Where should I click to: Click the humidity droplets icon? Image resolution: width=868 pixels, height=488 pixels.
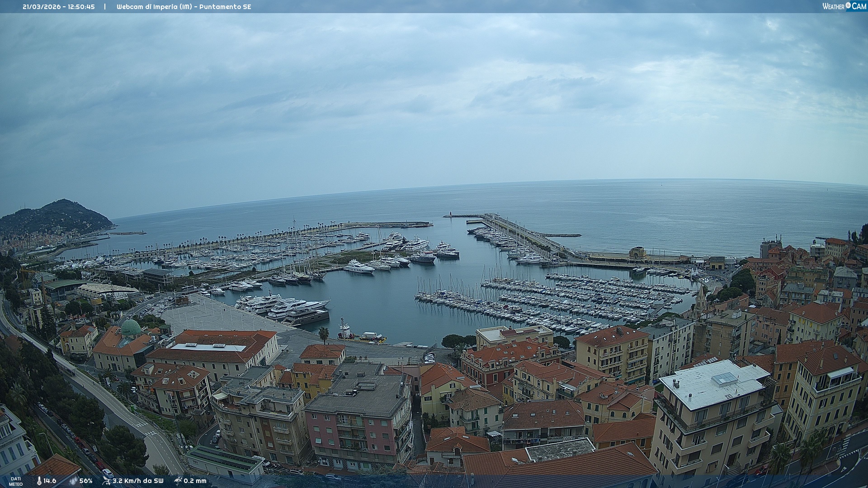(73, 481)
